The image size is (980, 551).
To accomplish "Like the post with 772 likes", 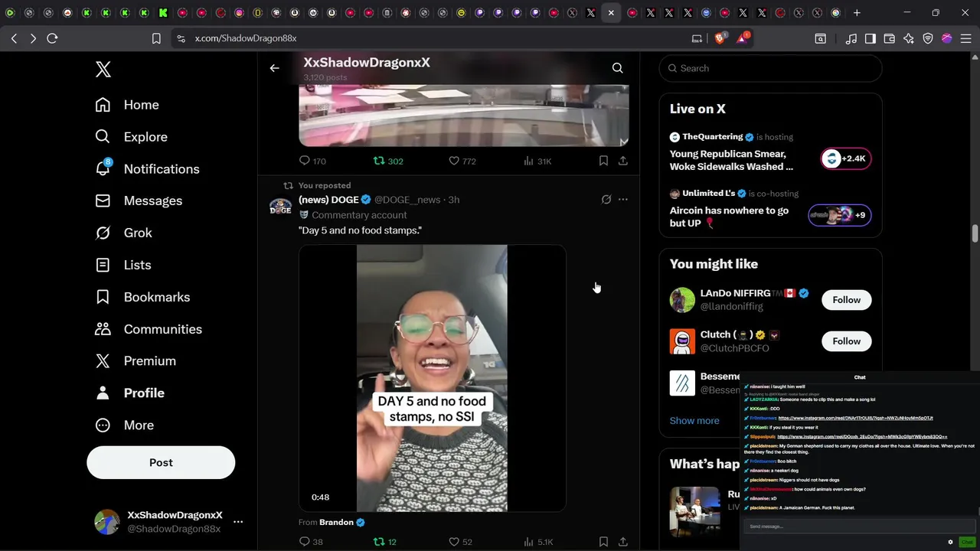I will tap(462, 161).
